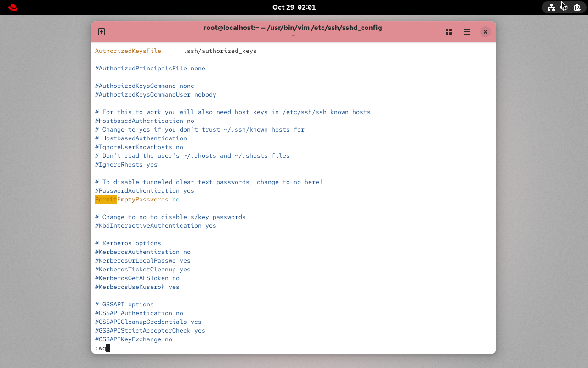This screenshot has height=368, width=588.
Task: Click the #KbdInteractiveAuthentication yes line
Action: point(155,225)
